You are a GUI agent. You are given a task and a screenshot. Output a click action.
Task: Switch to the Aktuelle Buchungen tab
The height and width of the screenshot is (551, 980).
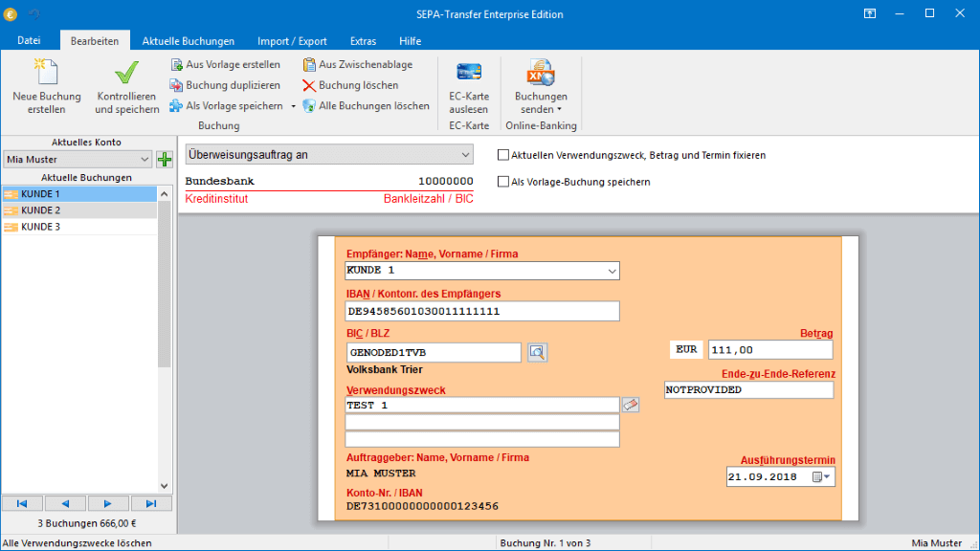point(189,41)
